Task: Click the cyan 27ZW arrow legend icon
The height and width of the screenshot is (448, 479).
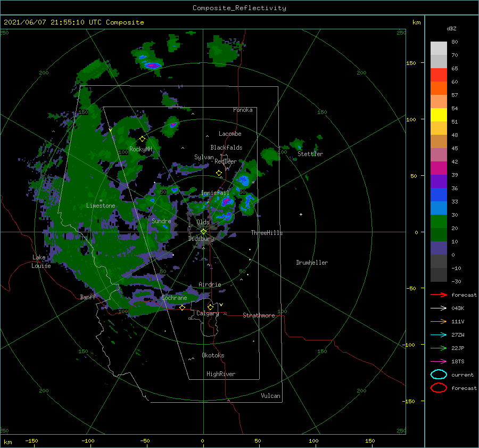Action: tap(439, 335)
